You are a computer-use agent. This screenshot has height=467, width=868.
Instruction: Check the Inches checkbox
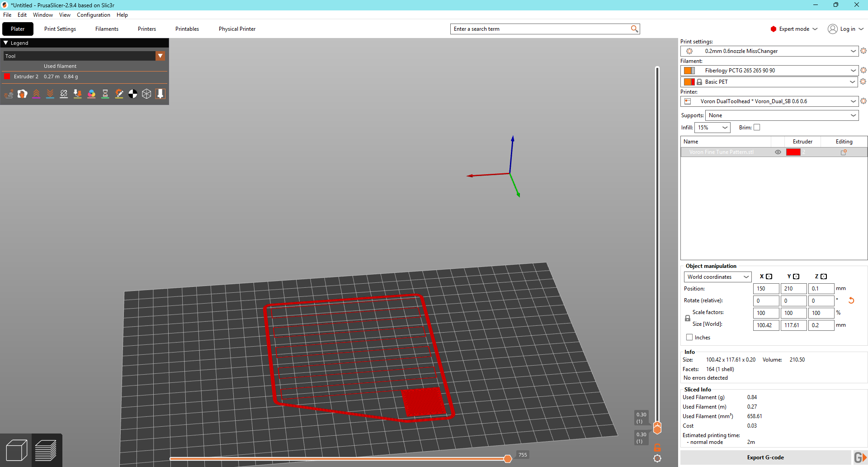(689, 338)
